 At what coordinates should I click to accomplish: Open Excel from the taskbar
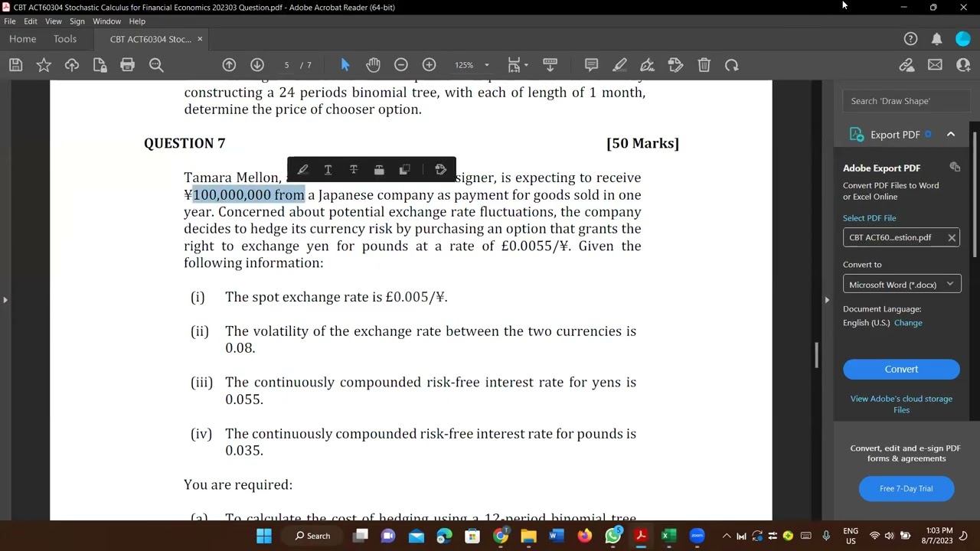(668, 536)
